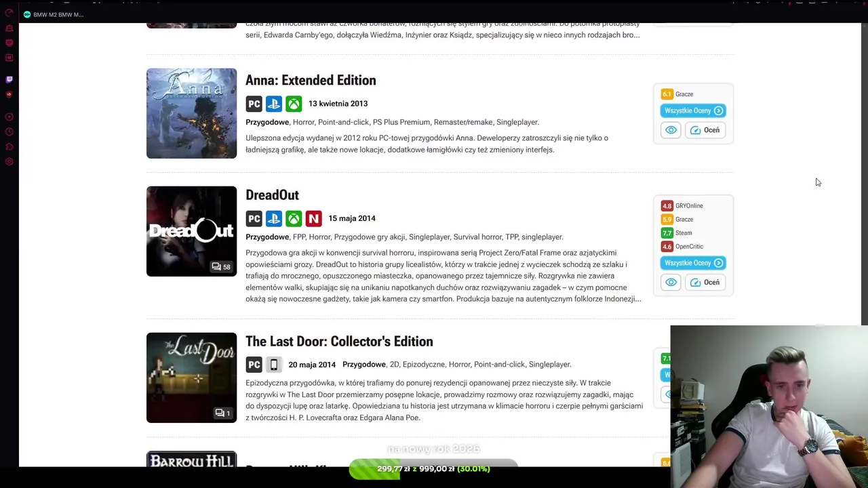Open Settings gear icon in sidebar
This screenshot has width=868, height=488.
click(9, 161)
